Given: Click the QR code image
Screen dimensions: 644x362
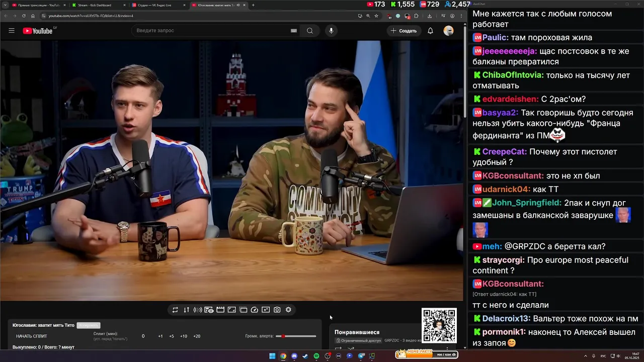Looking at the screenshot, I should click(x=439, y=325).
